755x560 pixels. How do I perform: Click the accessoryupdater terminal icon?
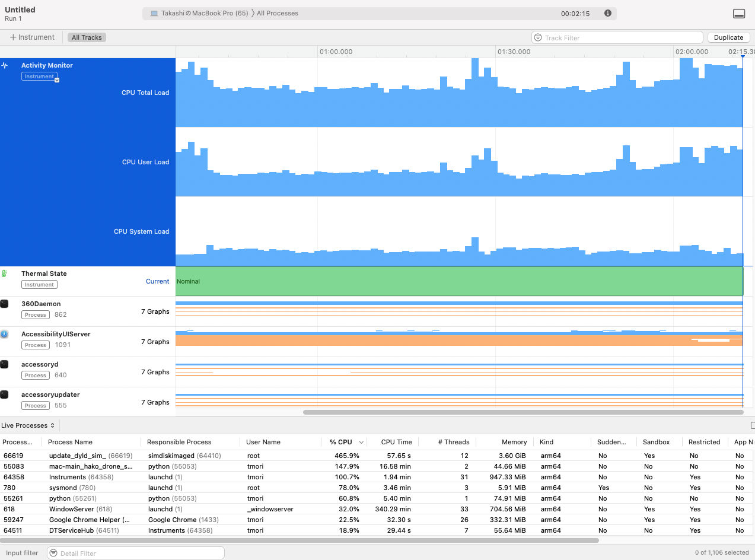pyautogui.click(x=5, y=395)
